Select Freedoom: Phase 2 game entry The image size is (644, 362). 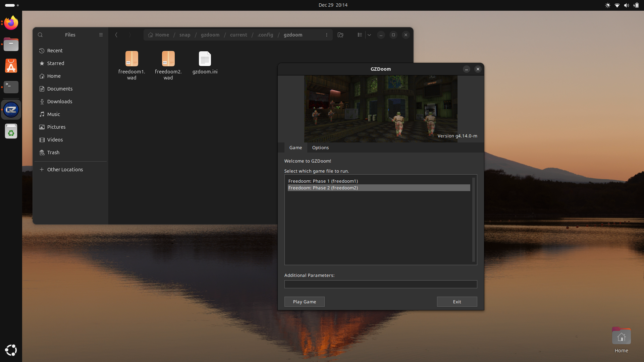[378, 188]
